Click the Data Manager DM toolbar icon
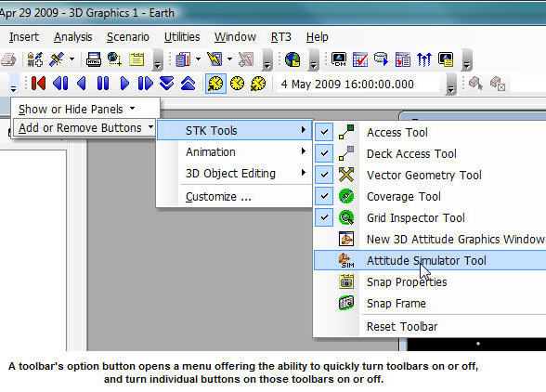Viewport: 546px width, 392px height. pyautogui.click(x=339, y=59)
